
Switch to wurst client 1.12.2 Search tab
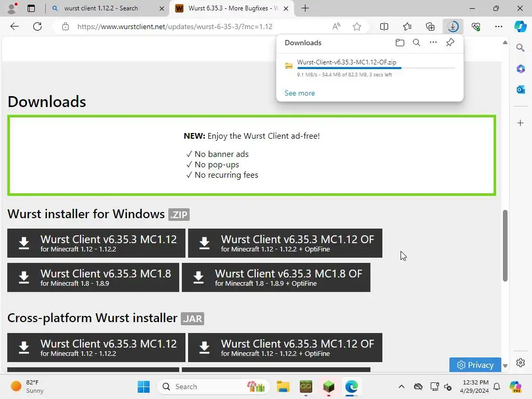pyautogui.click(x=101, y=8)
